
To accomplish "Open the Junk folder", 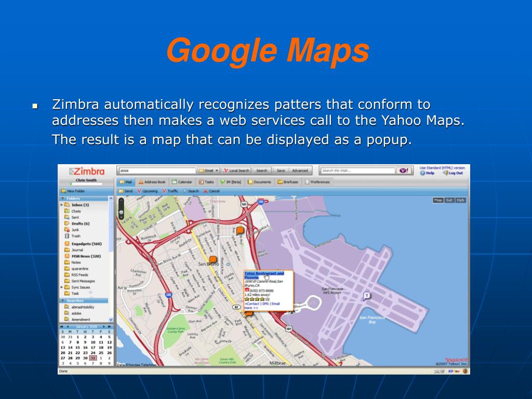I will coord(72,230).
